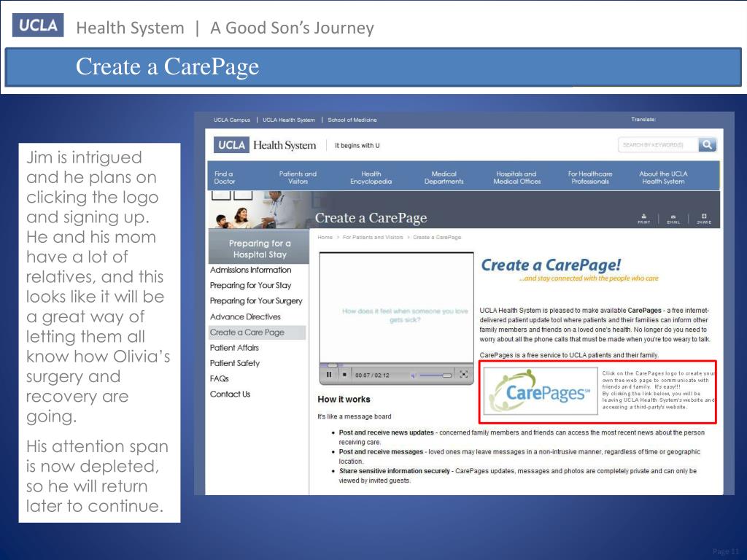Image resolution: width=747 pixels, height=560 pixels.
Task: Click 'Create a CarePage!' headline text
Action: pyautogui.click(x=551, y=265)
